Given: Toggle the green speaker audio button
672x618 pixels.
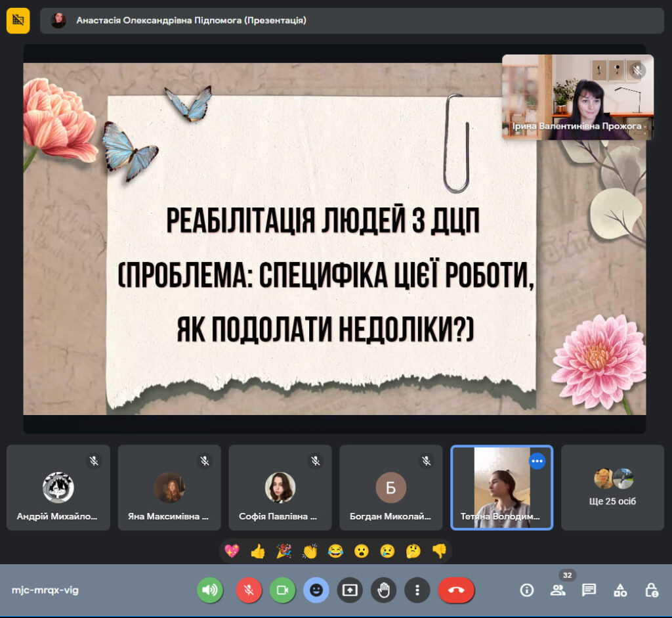Looking at the screenshot, I should coord(210,590).
